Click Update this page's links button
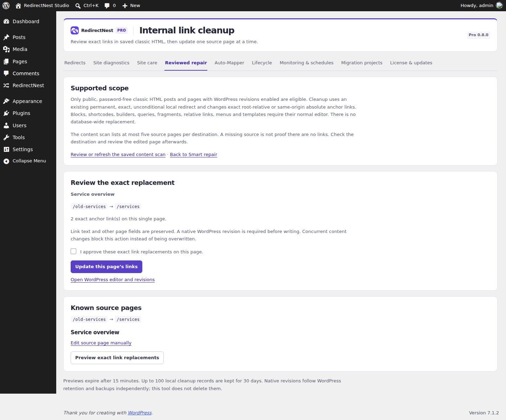506x420 pixels. pos(106,267)
